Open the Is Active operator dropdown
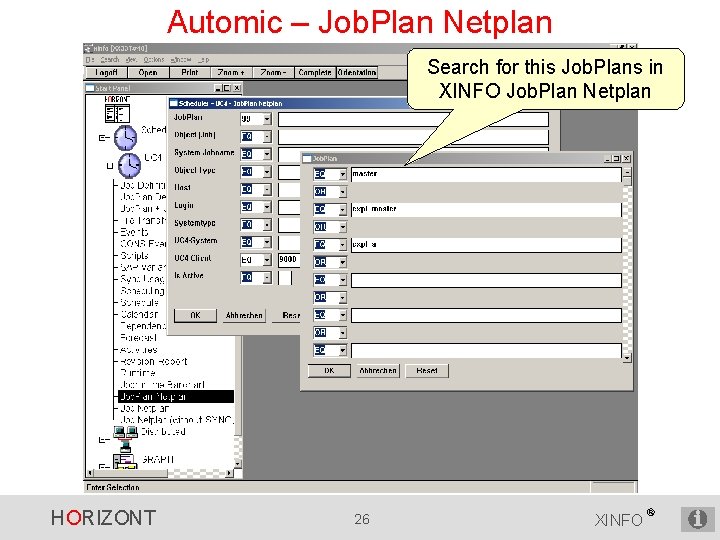This screenshot has height=540, width=720. (x=267, y=277)
